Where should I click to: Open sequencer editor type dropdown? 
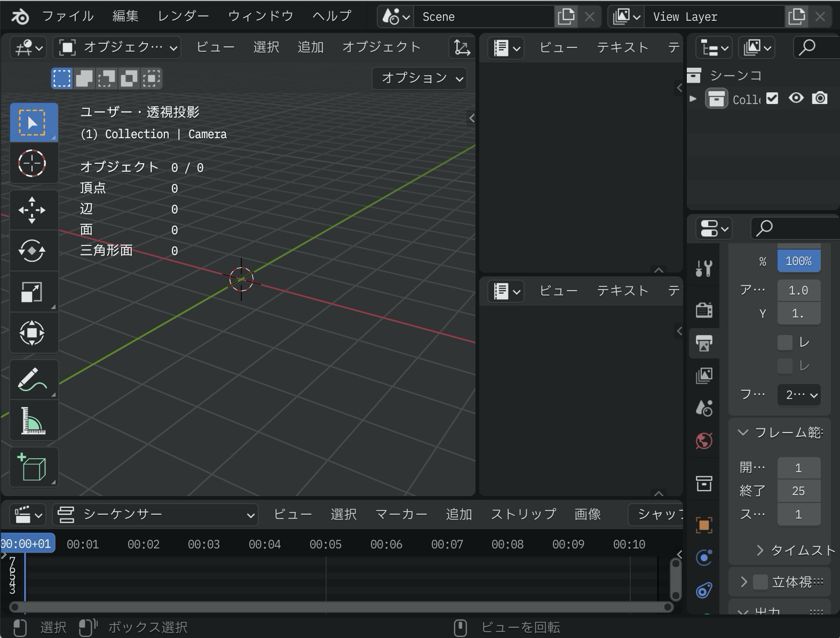[28, 515]
